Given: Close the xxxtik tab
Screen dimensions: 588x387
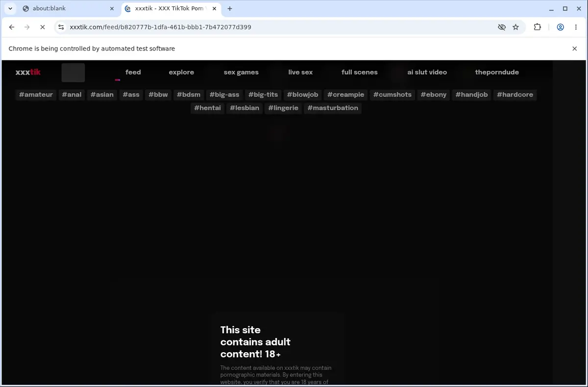Looking at the screenshot, I should 214,8.
